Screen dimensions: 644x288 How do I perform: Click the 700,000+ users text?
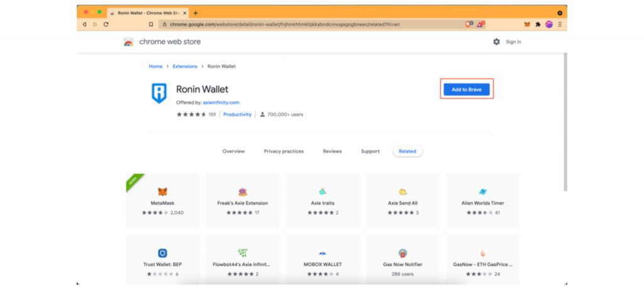[x=285, y=114]
